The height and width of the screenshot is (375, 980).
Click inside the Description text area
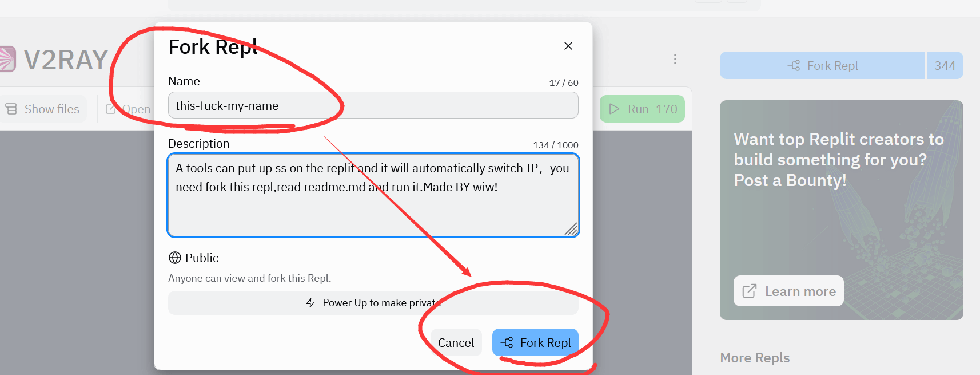373,195
